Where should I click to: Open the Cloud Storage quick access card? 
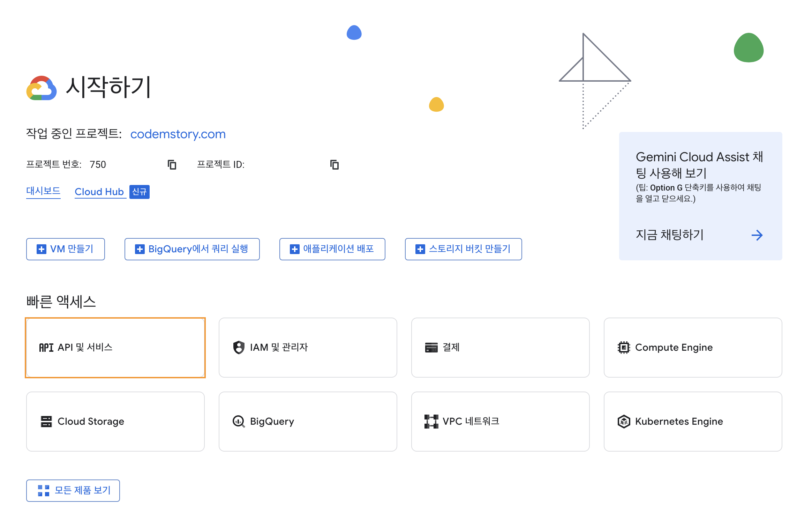115,422
